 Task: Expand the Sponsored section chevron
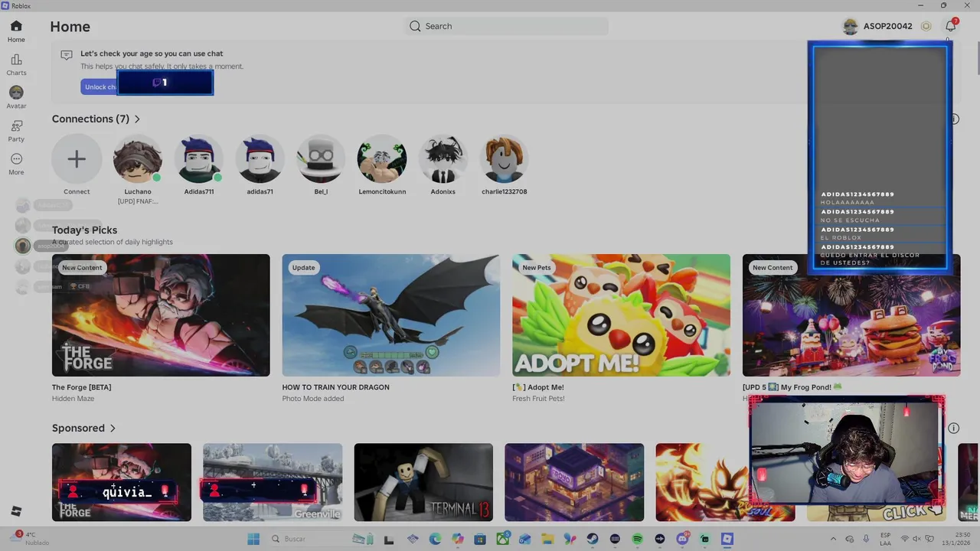click(113, 429)
